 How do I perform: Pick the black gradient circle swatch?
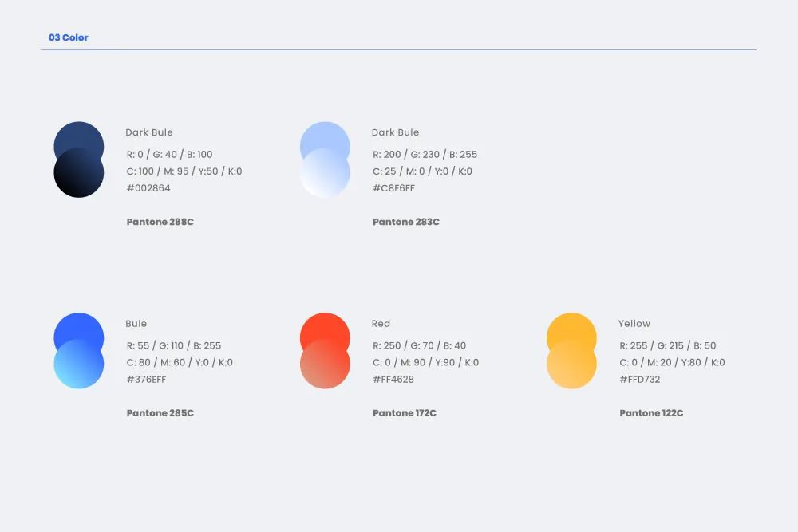(x=78, y=177)
